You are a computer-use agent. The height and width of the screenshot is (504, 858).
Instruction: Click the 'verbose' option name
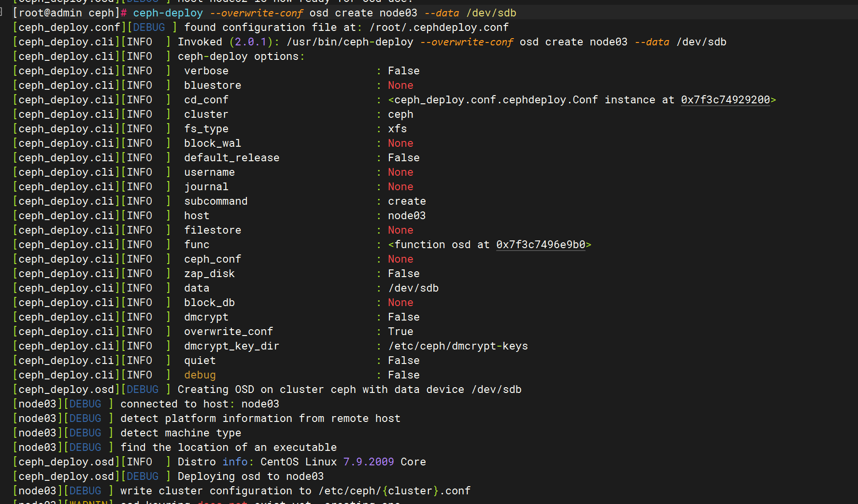pyautogui.click(x=206, y=71)
